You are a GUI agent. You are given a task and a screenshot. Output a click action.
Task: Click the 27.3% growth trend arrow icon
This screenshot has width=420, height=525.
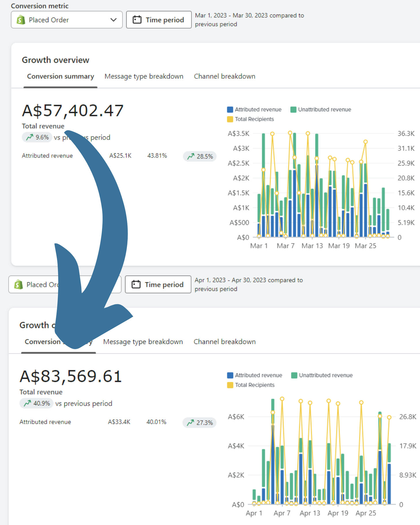190,423
